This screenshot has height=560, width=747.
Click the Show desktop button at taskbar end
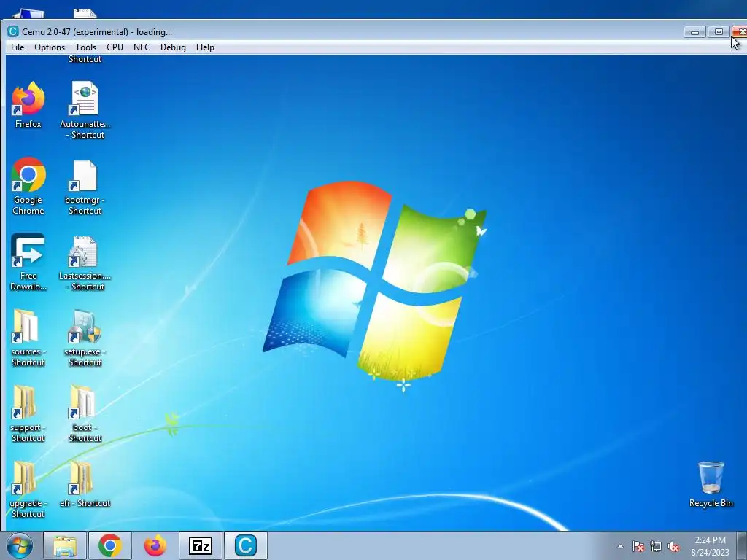coord(743,545)
